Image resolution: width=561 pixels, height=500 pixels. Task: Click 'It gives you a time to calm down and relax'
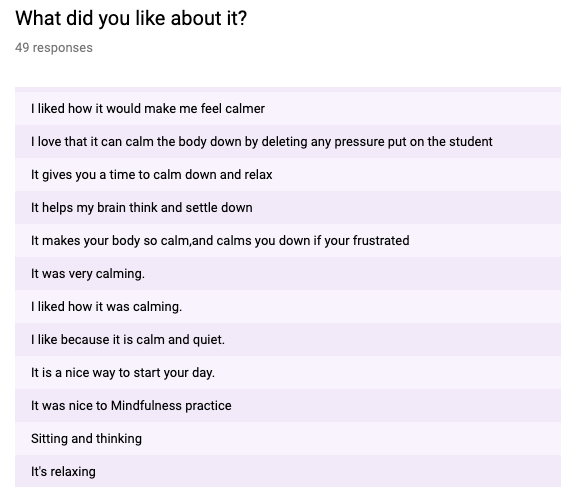point(288,175)
